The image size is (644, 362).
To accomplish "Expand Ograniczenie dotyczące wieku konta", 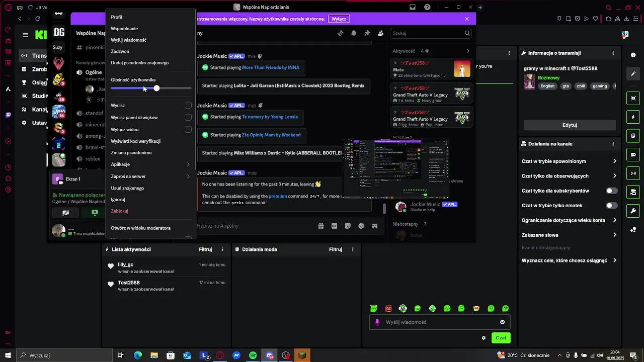I will pyautogui.click(x=614, y=220).
